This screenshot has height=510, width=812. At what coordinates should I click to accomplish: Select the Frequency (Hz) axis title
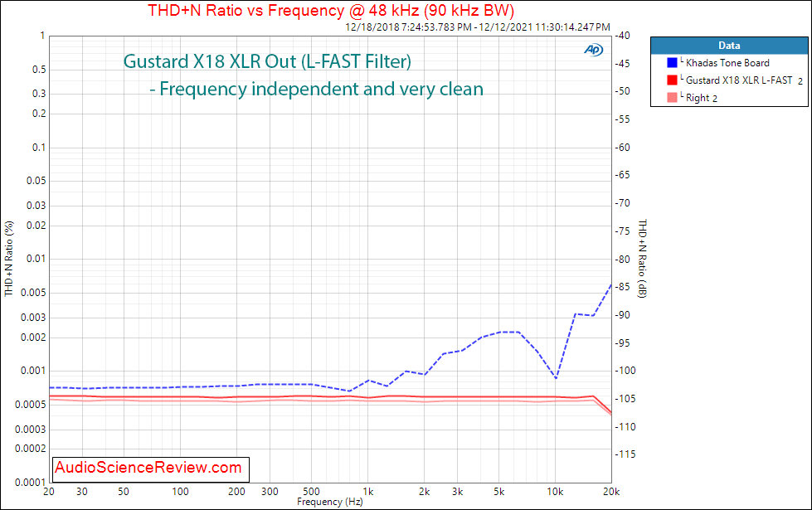pyautogui.click(x=330, y=502)
